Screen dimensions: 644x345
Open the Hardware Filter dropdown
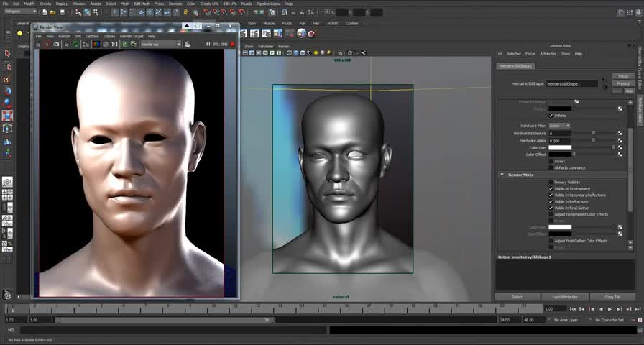(560, 126)
